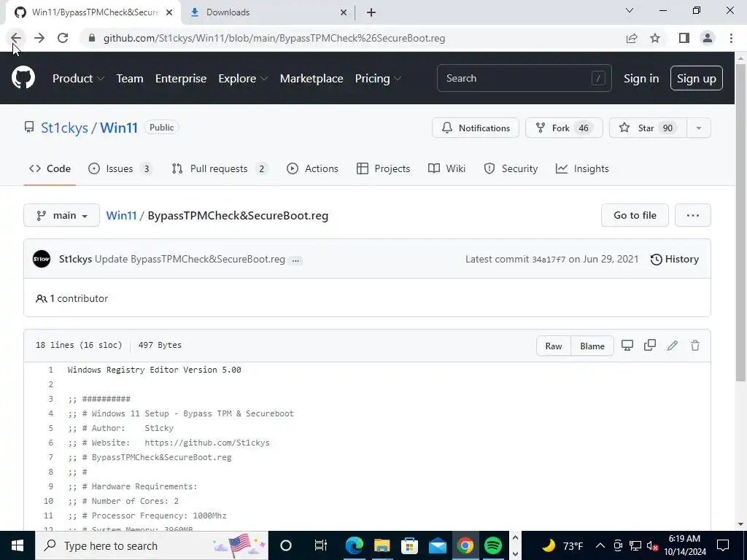View file History
Image resolution: width=747 pixels, height=560 pixels.
[675, 259]
